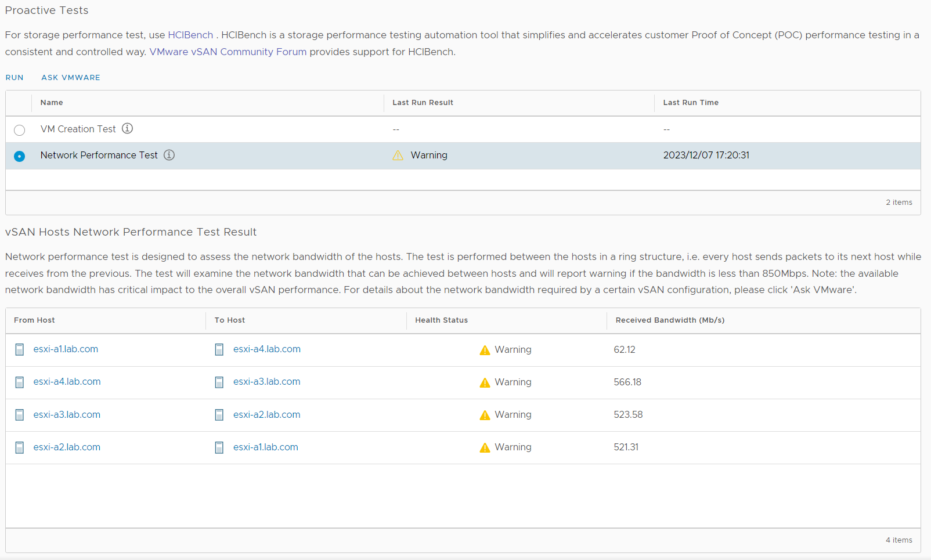Sort by Health Status column header
The height and width of the screenshot is (560, 931).
click(441, 320)
